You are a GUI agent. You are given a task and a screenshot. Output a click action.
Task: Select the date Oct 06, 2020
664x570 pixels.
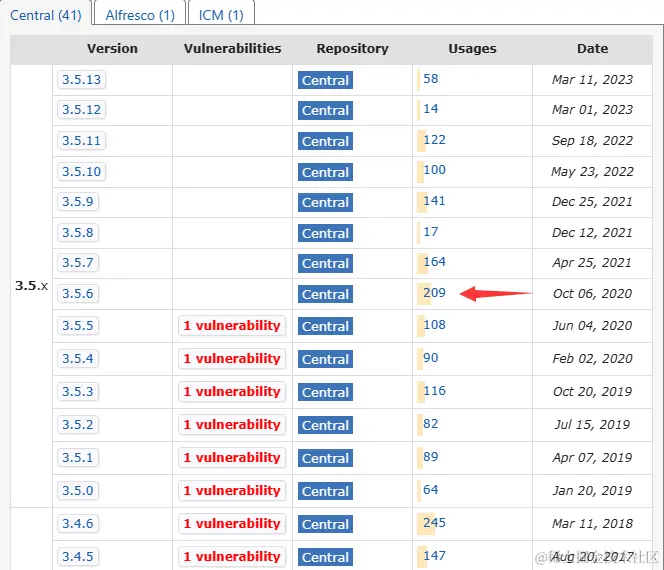tap(592, 294)
